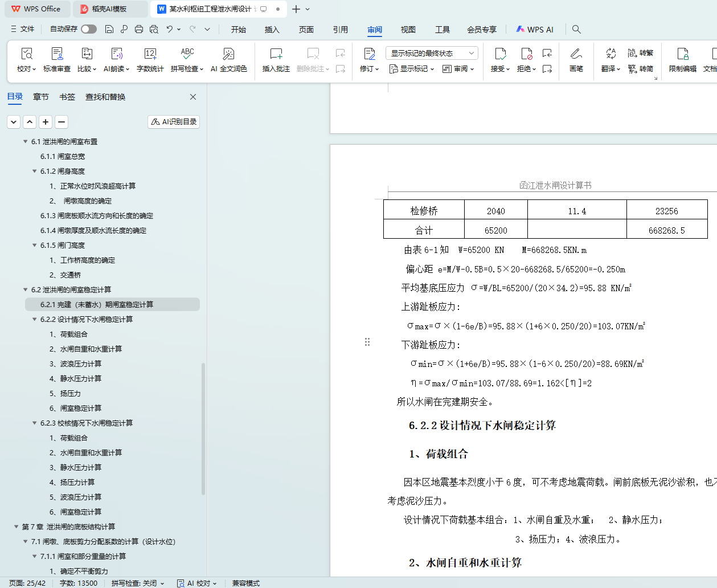Open the search magnifier in menu bar
717x588 pixels.
point(576,29)
